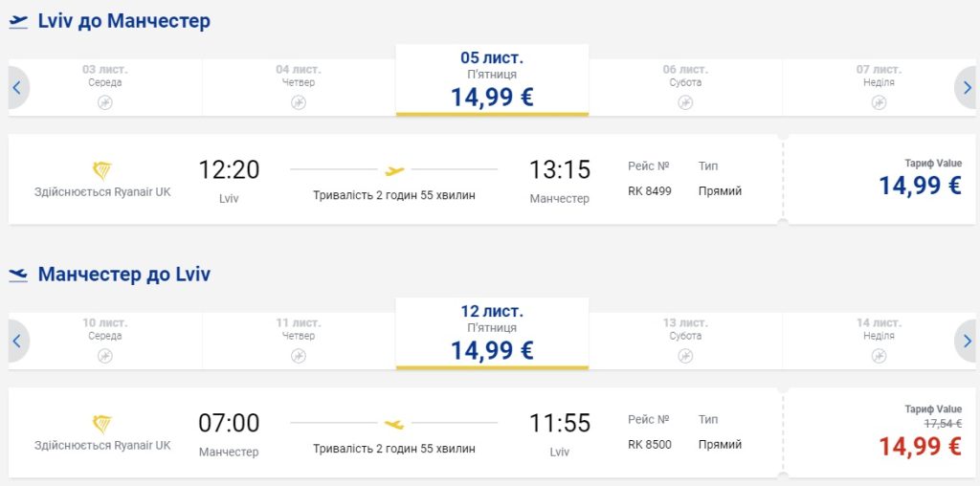Select return discounted fare 14,99 € in red
980x486 pixels.
[920, 445]
